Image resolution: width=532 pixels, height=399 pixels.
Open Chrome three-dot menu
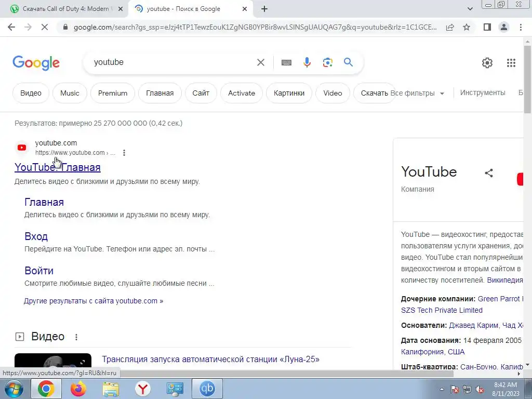tap(521, 27)
